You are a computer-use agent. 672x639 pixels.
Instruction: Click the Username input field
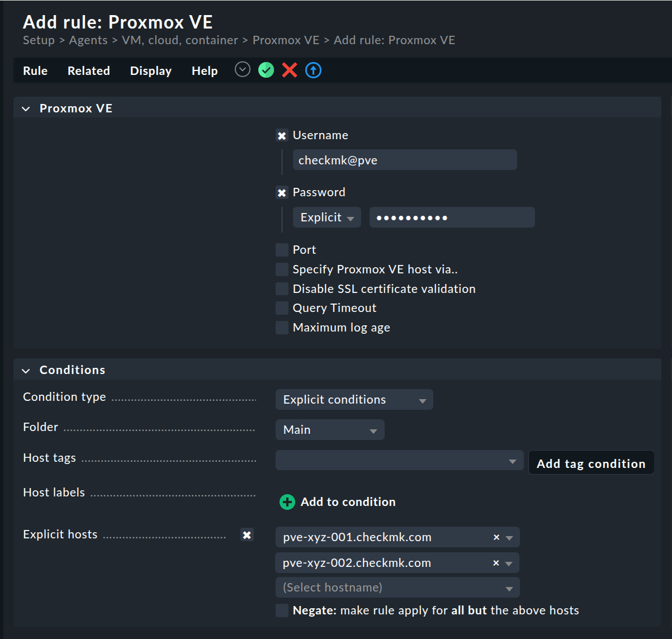point(405,160)
